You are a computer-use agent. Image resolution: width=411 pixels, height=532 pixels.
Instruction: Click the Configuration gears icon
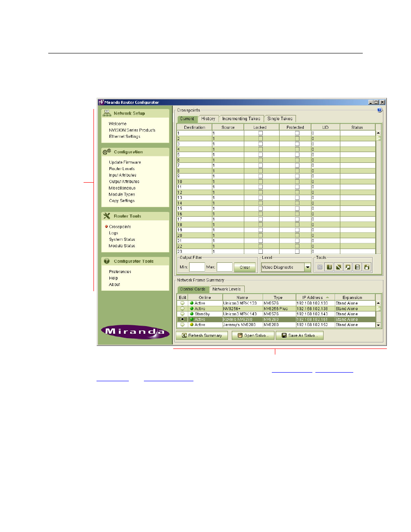pyautogui.click(x=107, y=152)
